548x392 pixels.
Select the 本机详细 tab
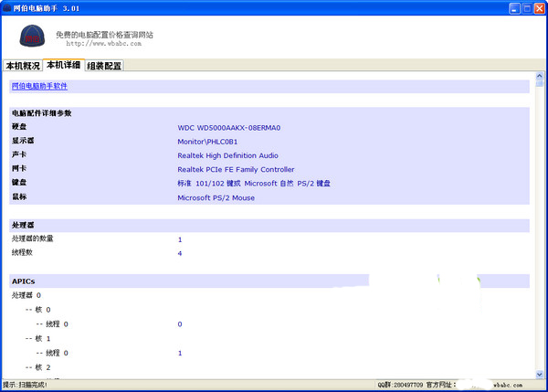tap(64, 65)
